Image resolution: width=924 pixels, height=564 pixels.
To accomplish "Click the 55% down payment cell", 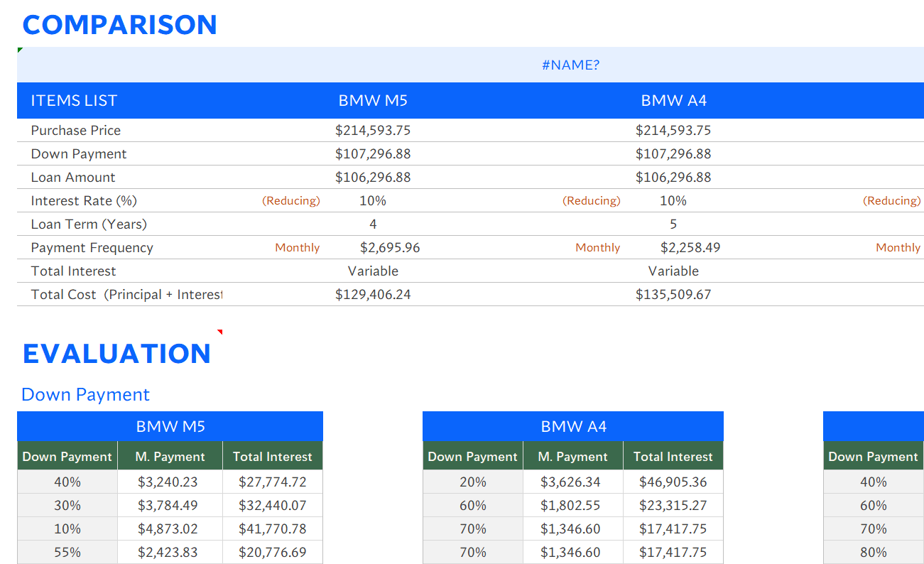I will pyautogui.click(x=67, y=552).
